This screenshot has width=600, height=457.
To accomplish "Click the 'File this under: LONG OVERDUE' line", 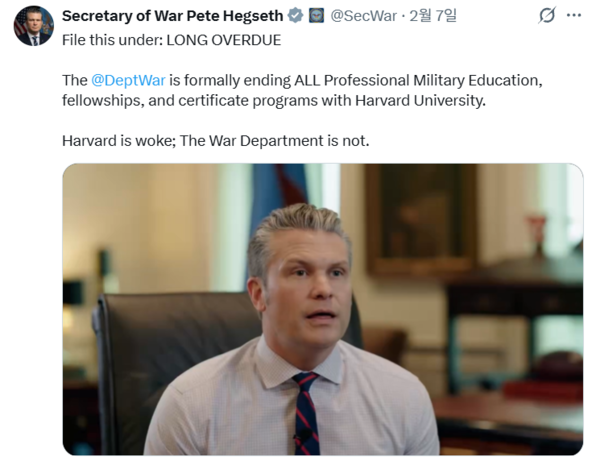I will (x=171, y=40).
